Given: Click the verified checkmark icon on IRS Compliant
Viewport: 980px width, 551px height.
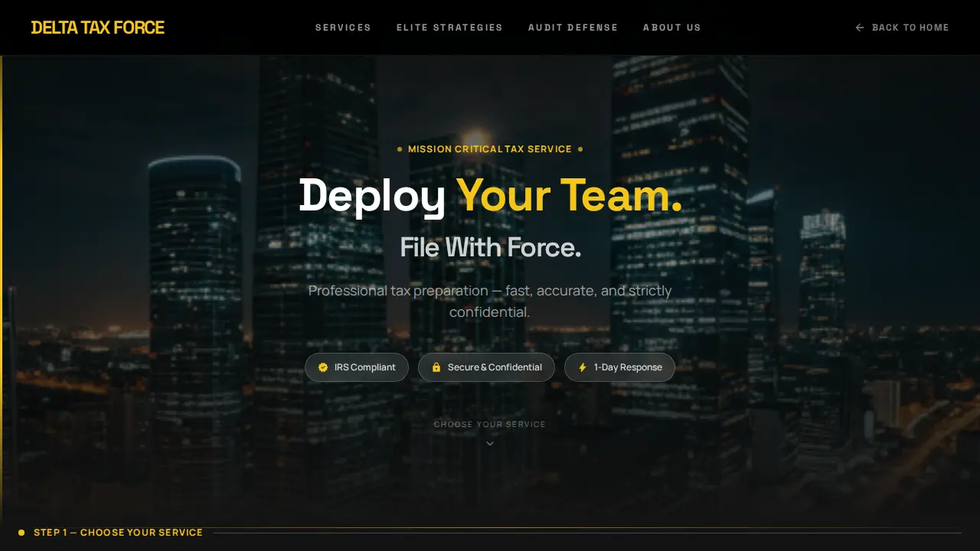Looking at the screenshot, I should point(323,367).
